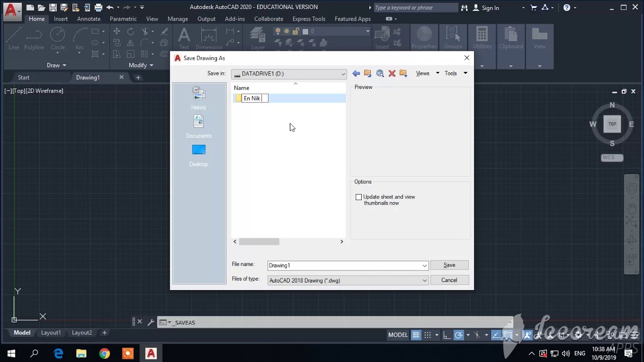This screenshot has width=644, height=362.
Task: Click the Help question mark icon
Action: 567,8
